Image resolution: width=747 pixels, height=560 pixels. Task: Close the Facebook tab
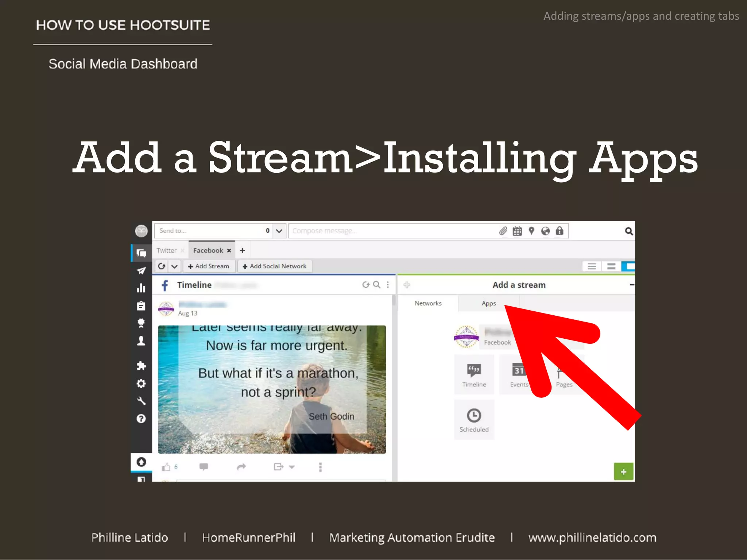(x=229, y=250)
